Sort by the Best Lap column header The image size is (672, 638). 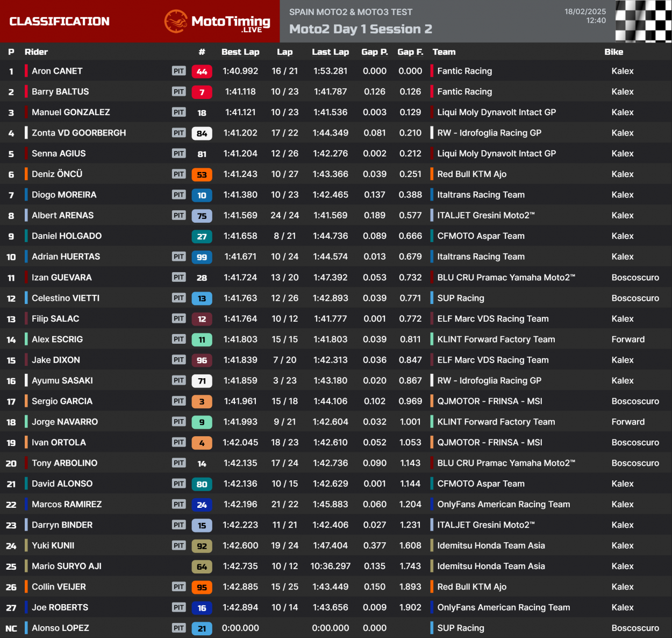tap(240, 52)
